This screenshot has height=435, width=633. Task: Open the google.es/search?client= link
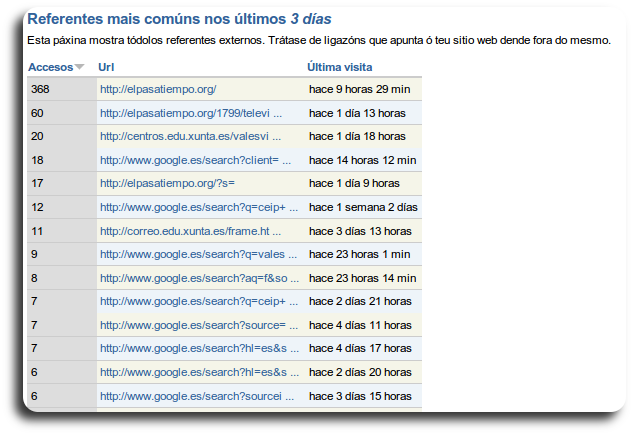pyautogui.click(x=195, y=160)
